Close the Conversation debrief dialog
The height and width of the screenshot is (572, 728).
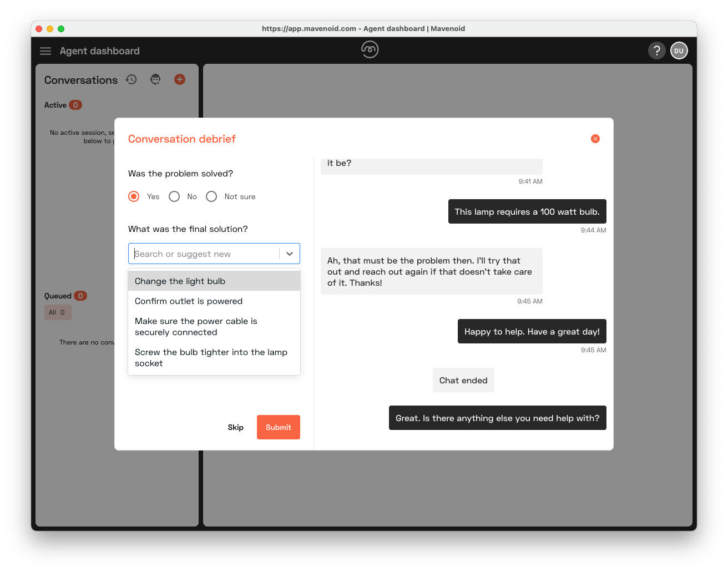pyautogui.click(x=595, y=139)
